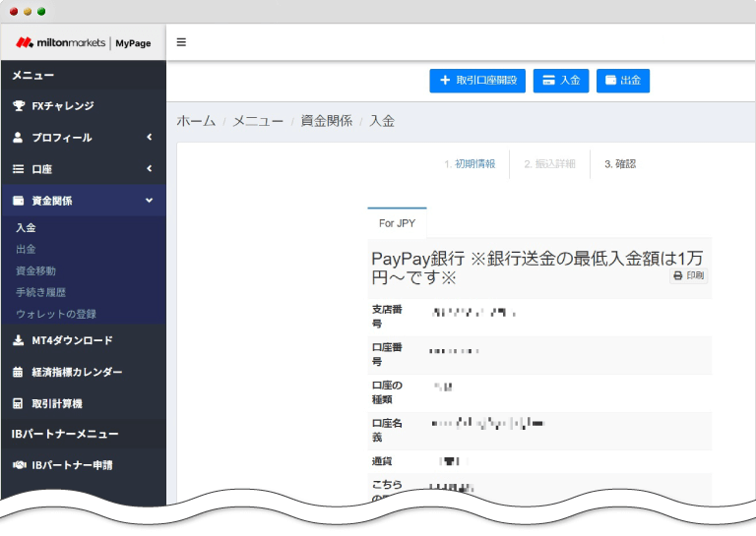Go to メニュー breadcrumb link
Screen dimensions: 756x536
[258, 121]
